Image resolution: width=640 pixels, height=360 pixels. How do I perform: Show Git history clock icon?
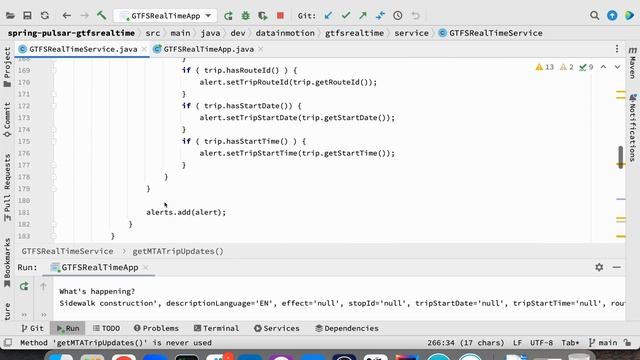coord(398,16)
